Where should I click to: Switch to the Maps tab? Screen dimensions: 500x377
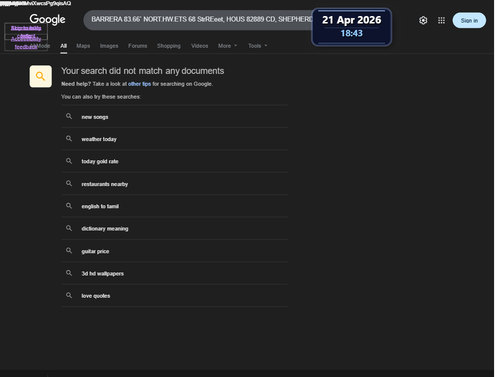(83, 46)
